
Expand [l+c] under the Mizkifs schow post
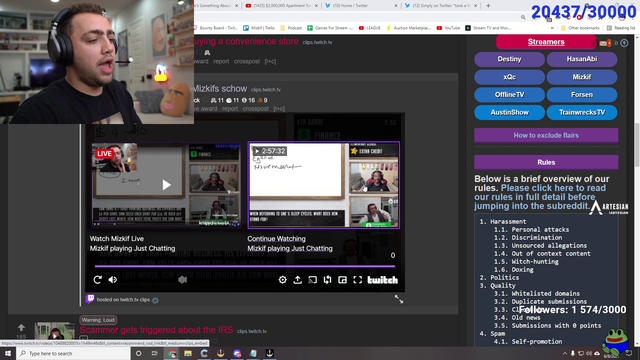click(x=279, y=109)
